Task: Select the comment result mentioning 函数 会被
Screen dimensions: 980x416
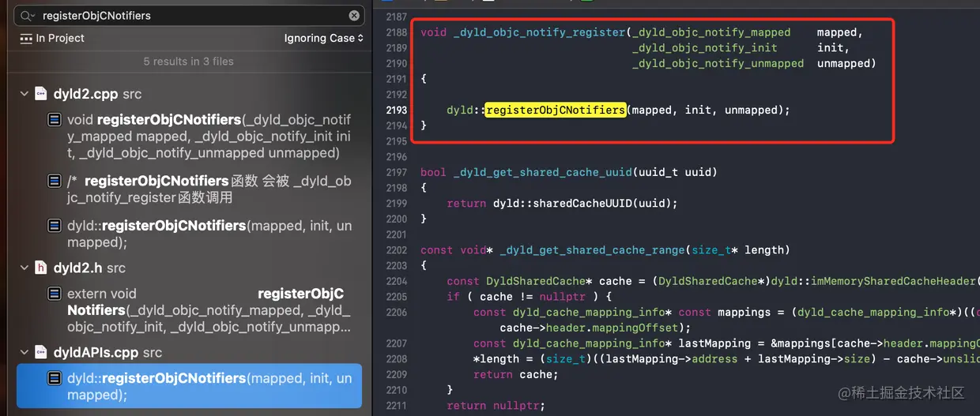Action: [189, 188]
